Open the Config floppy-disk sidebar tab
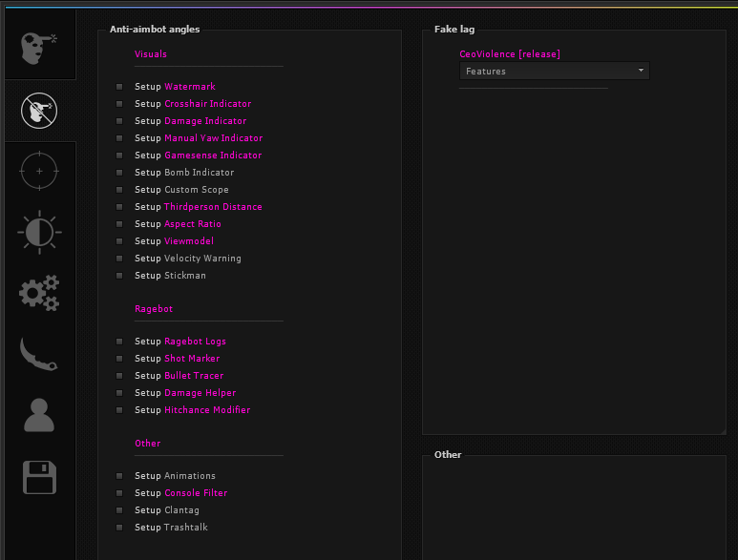 pos(39,477)
